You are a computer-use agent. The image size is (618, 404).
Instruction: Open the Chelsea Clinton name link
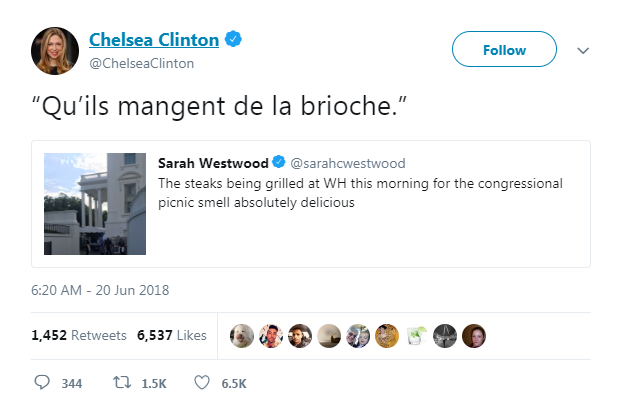154,40
